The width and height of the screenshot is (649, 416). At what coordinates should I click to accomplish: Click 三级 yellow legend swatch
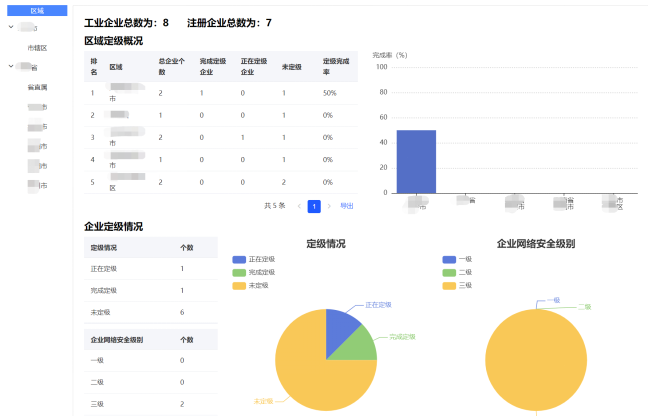449,285
